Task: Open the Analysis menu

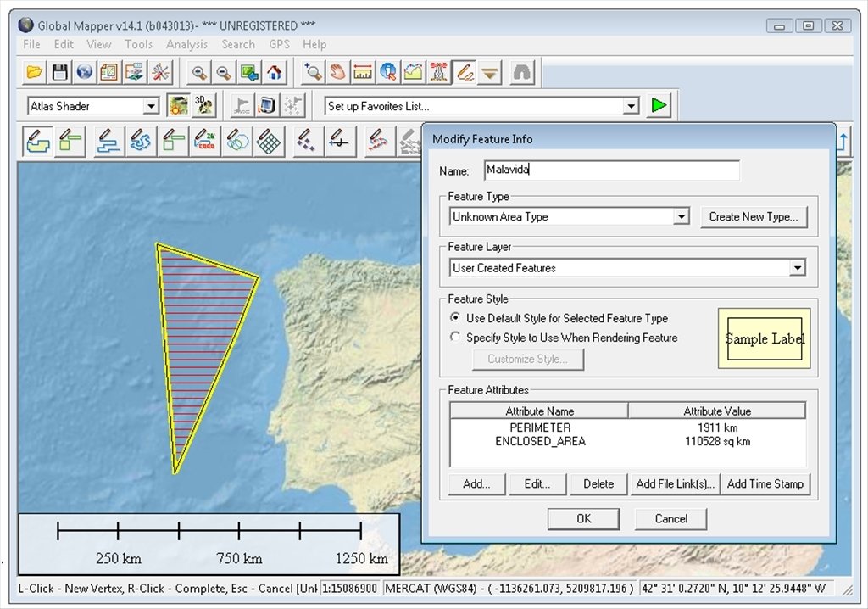Action: [187, 44]
